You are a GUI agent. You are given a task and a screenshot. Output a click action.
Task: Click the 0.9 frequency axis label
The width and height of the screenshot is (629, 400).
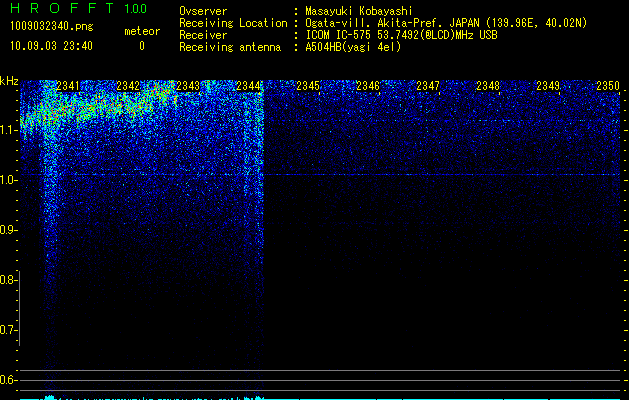(8, 230)
